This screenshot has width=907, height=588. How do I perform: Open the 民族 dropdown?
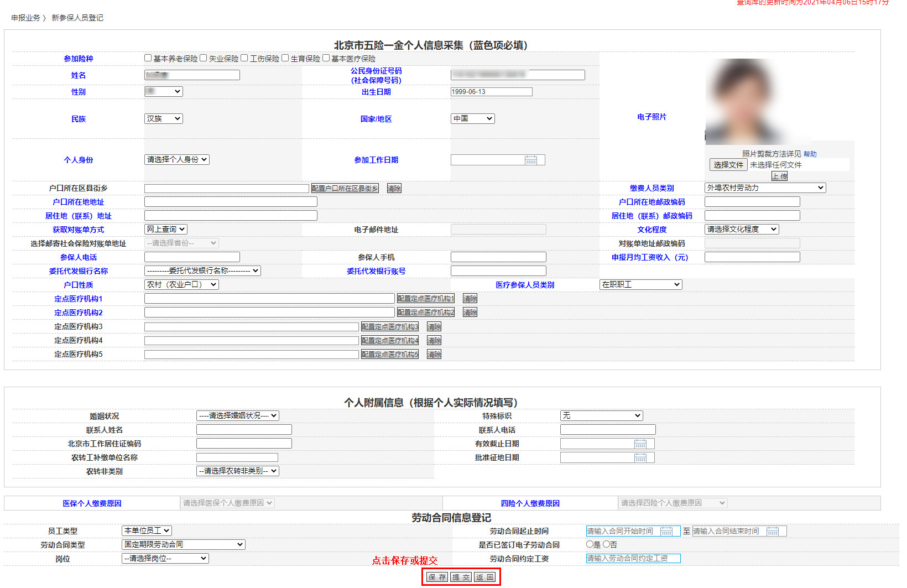point(163,118)
